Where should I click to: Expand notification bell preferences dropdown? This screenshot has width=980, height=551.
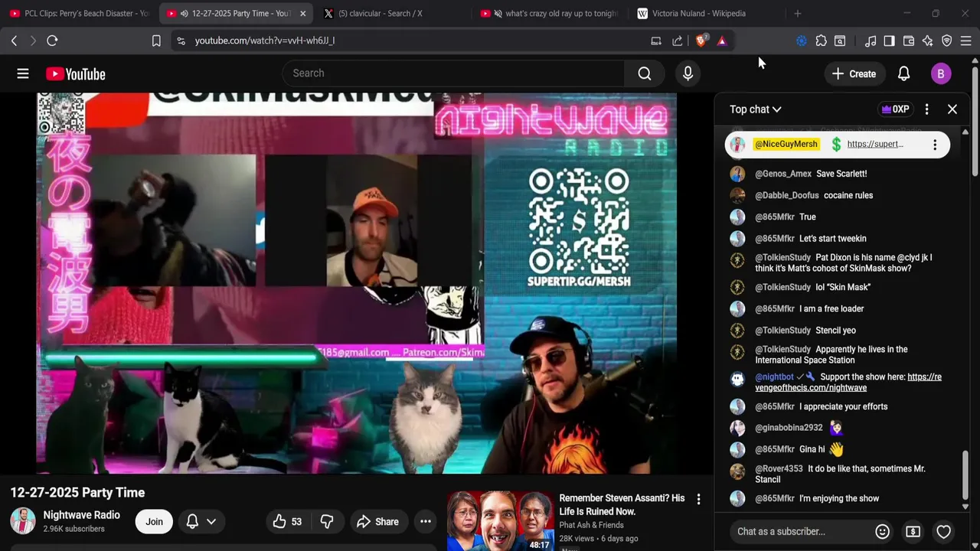[x=201, y=522]
